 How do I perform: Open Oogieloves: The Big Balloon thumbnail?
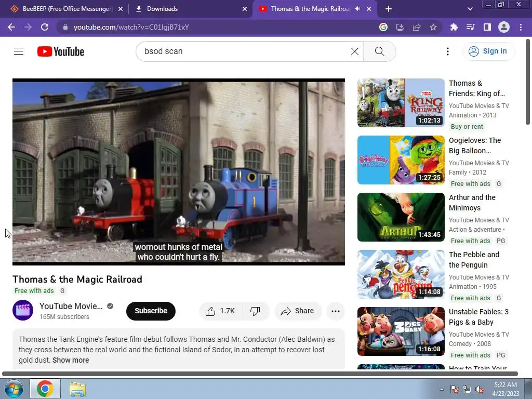[401, 160]
